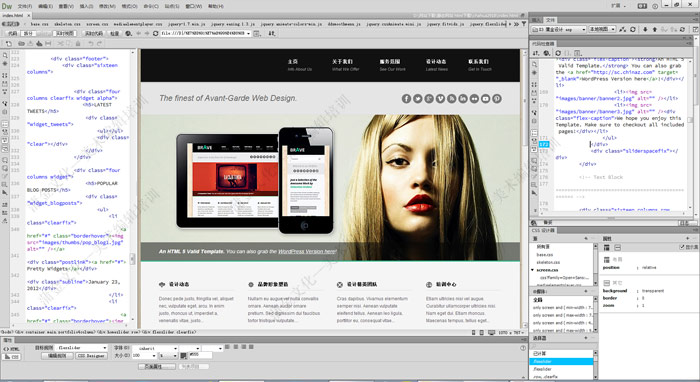The image size is (700, 382).
Task: Select the highlighted .flexslider selector
Action: (x=562, y=361)
